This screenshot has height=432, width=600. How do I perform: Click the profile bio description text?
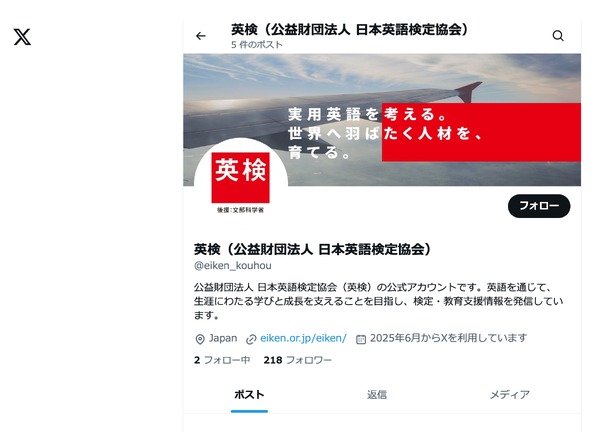[378, 301]
